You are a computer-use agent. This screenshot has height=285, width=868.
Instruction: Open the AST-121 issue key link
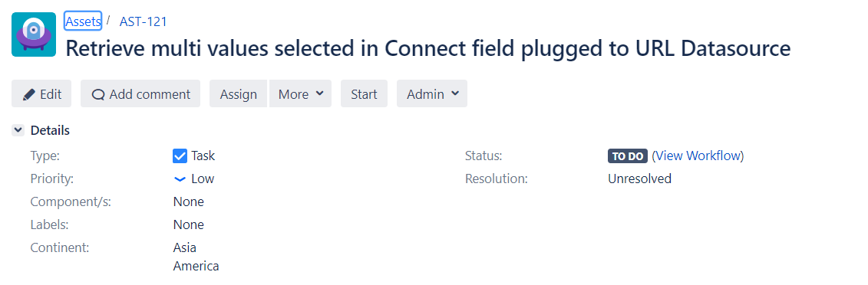144,21
